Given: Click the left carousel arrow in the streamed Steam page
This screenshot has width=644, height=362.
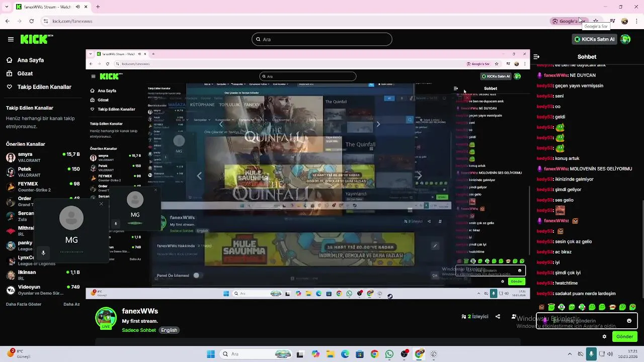Looking at the screenshot, I should (199, 175).
